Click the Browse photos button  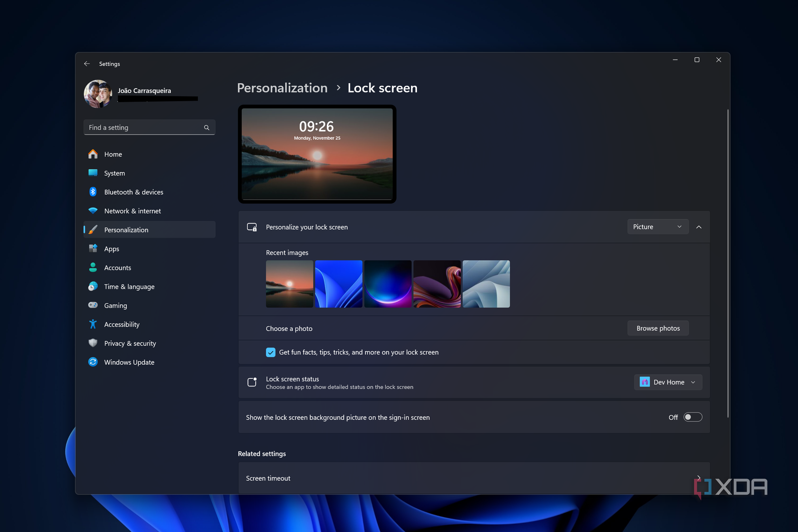point(658,328)
